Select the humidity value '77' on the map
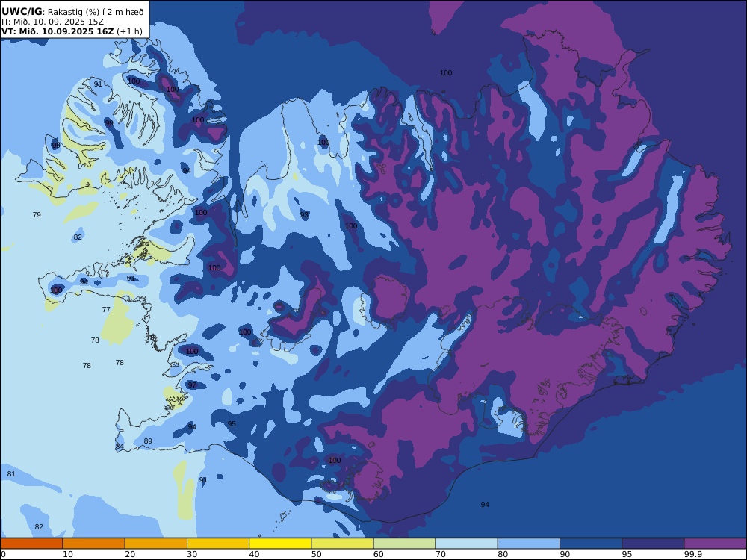Viewport: 747px width, 560px height. click(106, 310)
